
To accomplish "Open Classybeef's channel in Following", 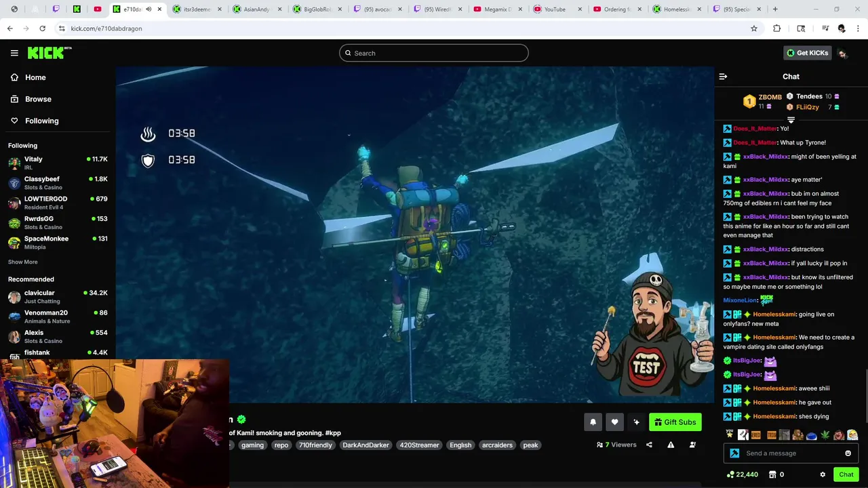I will point(58,183).
